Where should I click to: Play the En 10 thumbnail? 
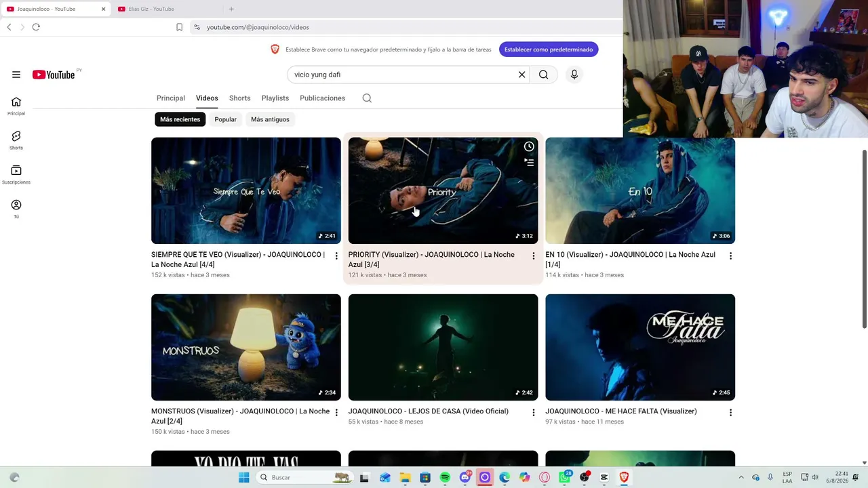(x=640, y=190)
